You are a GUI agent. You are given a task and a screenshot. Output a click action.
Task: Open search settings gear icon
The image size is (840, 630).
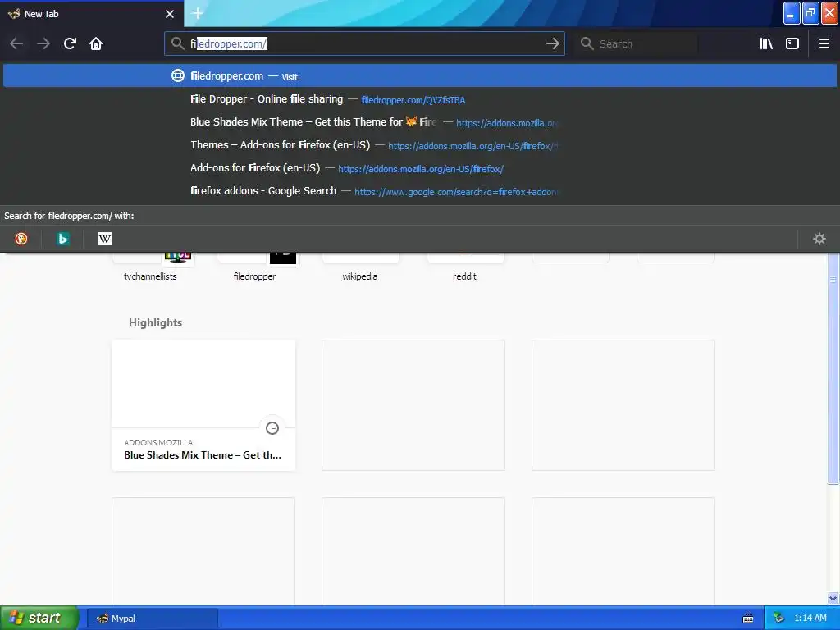pos(819,239)
